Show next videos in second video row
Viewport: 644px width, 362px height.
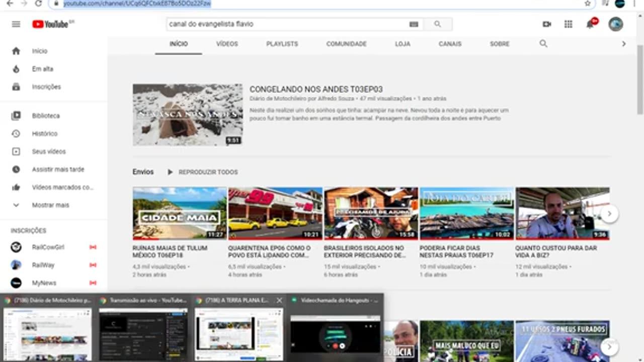point(609,346)
